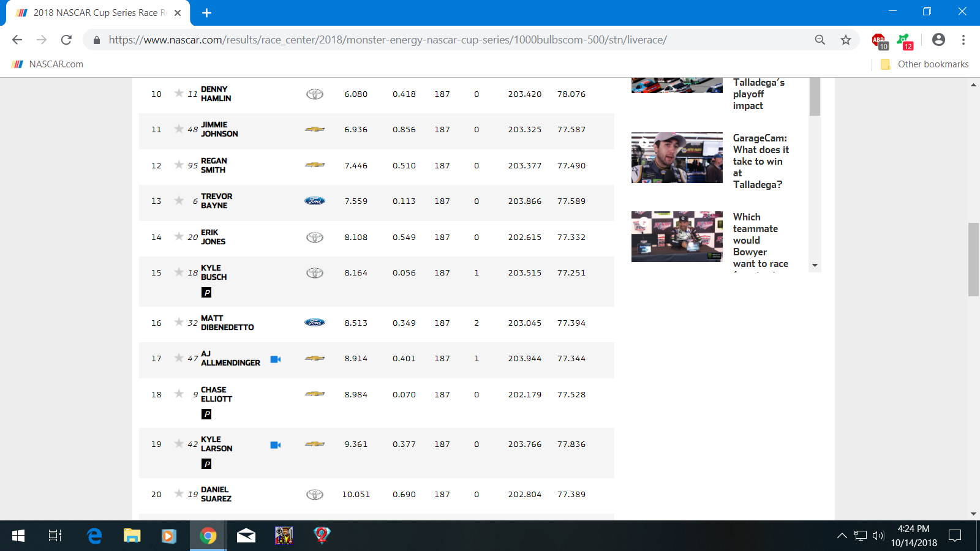
Task: Click the Chevrolet logo in Jimmie Johnson's row
Action: point(315,129)
